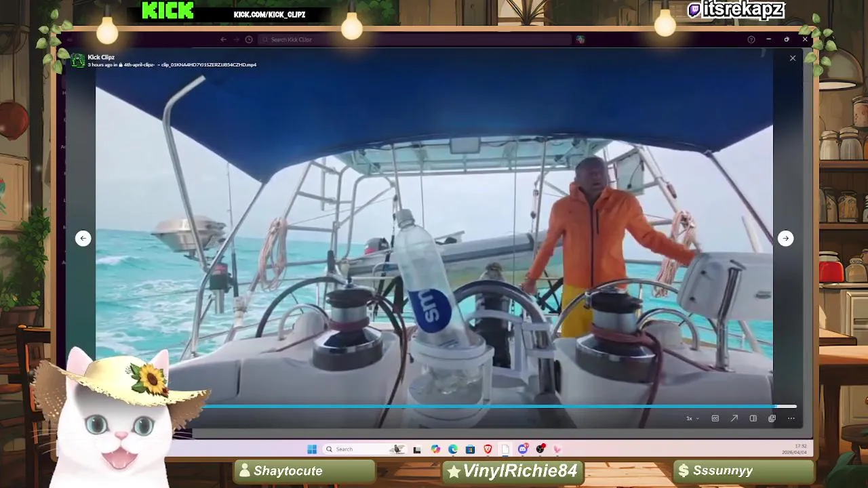Click the Search Kick Clipz field

click(414, 39)
